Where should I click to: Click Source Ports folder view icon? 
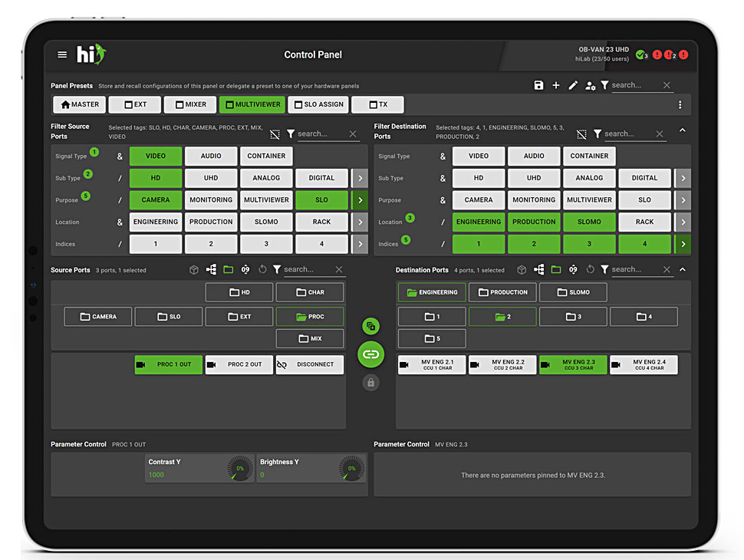229,269
